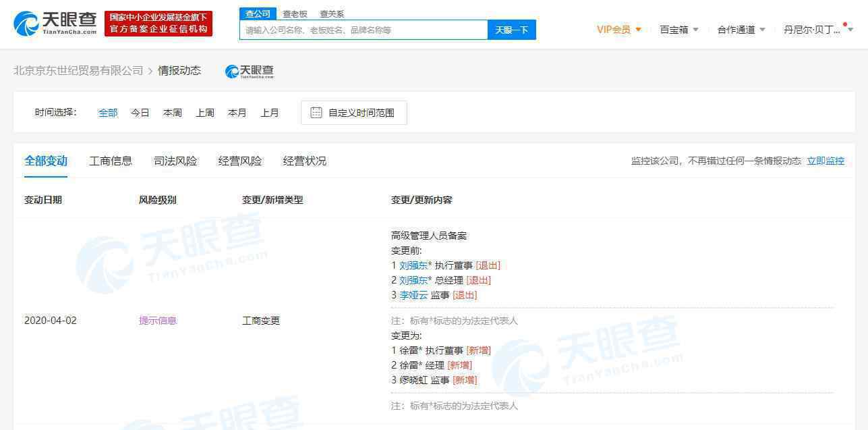Select the 今日 time filter
The height and width of the screenshot is (430, 868).
pos(140,113)
